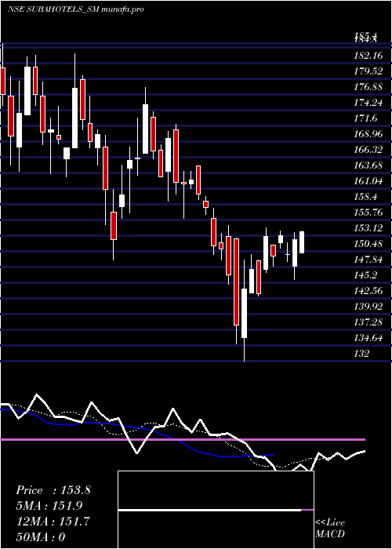Click the 5MA : 151.9 readout
392x549 pixels.
point(49,506)
